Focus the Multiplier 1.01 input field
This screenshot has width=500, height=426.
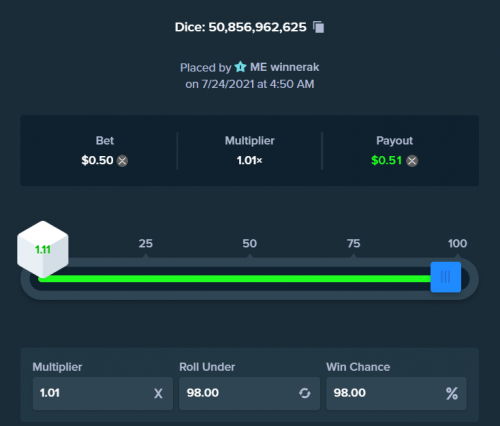[x=103, y=393]
